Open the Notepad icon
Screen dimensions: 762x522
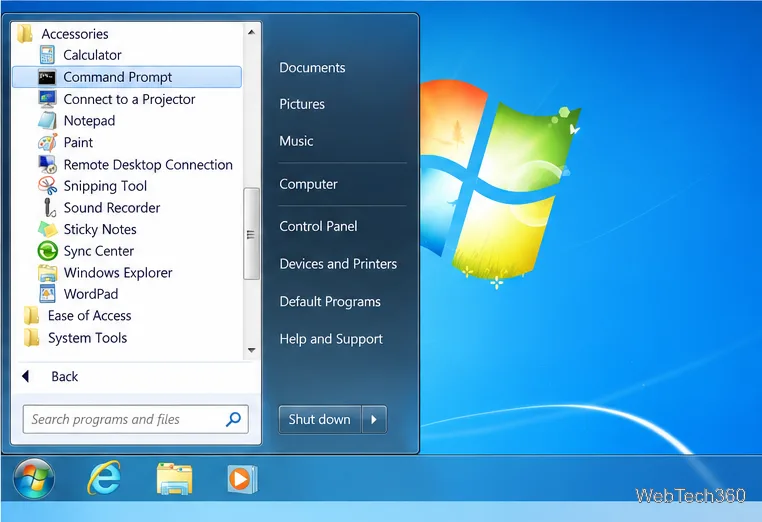47,121
